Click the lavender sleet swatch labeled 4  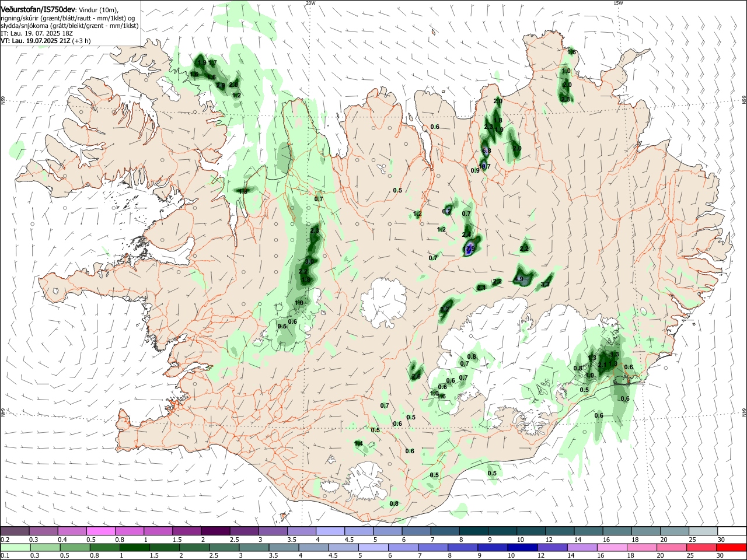coord(330,531)
